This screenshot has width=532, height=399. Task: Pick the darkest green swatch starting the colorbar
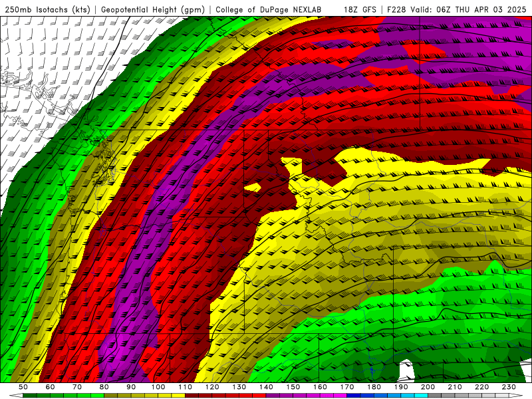(x=29, y=396)
